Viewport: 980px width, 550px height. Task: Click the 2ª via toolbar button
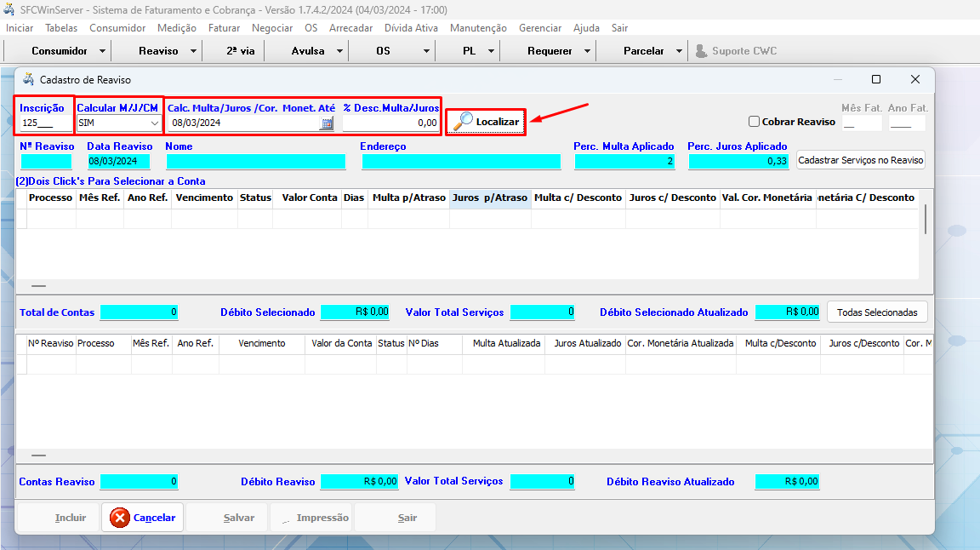coord(240,51)
